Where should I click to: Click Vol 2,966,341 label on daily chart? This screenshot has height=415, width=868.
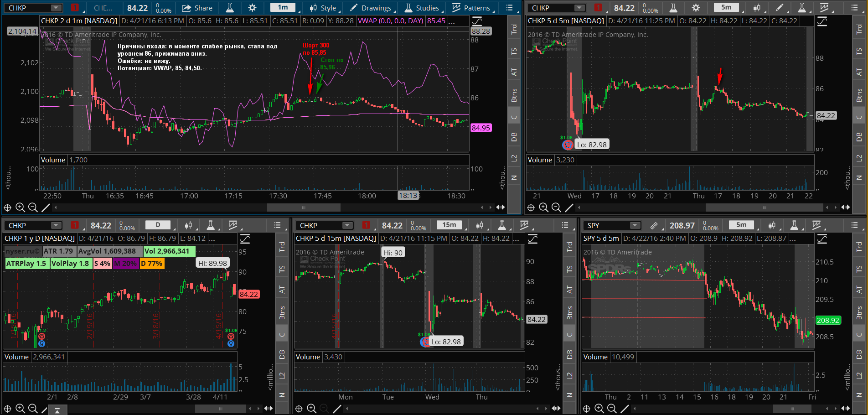pos(169,251)
